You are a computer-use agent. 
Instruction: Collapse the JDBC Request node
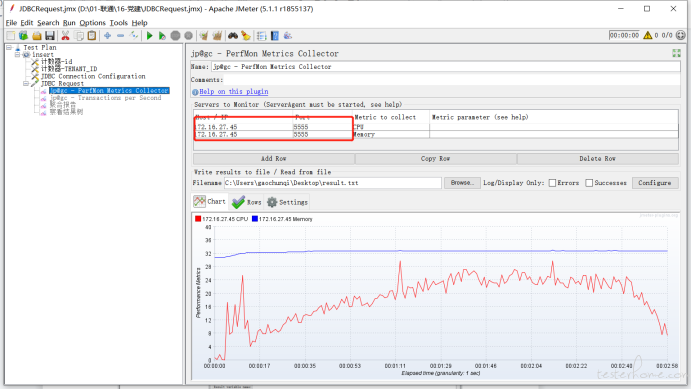point(26,83)
